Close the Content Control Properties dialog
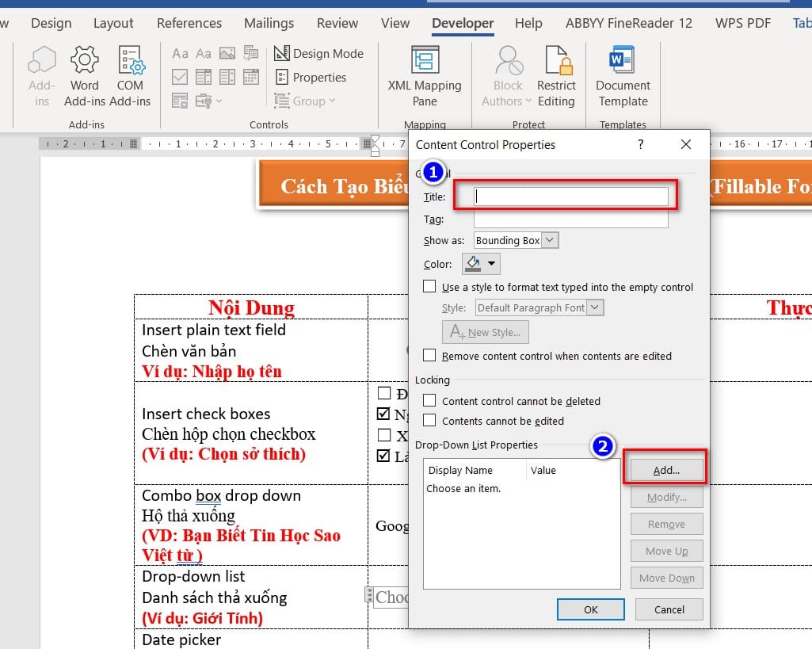Image resolution: width=812 pixels, height=649 pixels. coord(685,144)
